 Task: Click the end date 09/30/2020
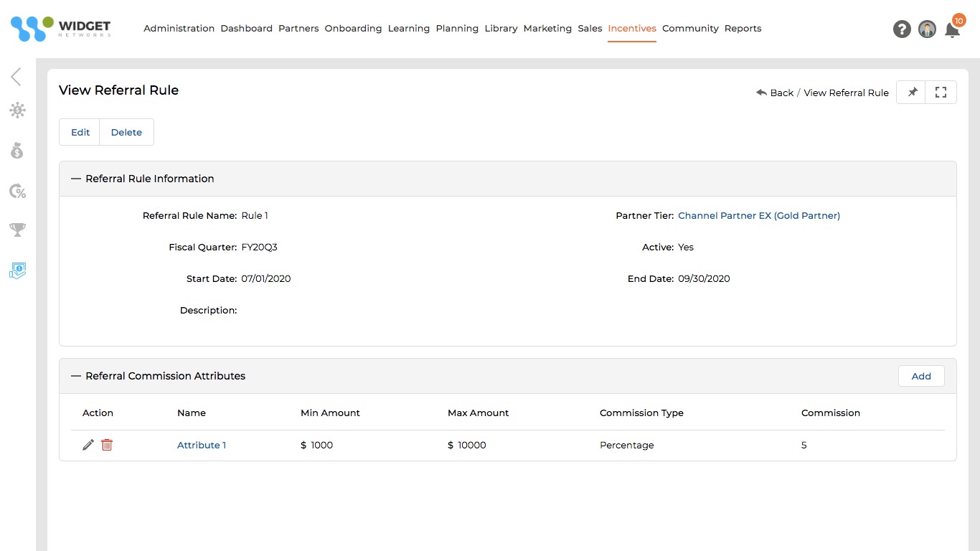(704, 278)
